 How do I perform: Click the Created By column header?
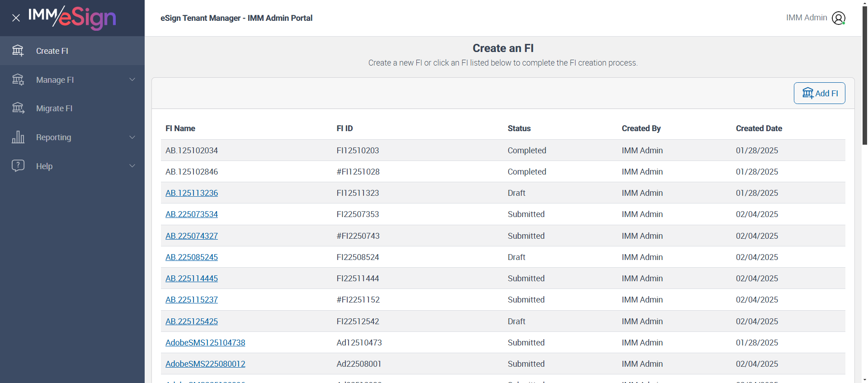[x=641, y=128]
